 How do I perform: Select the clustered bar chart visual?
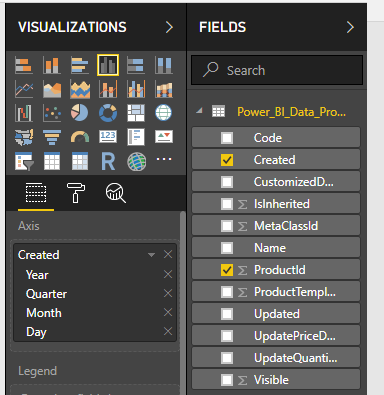click(80, 65)
